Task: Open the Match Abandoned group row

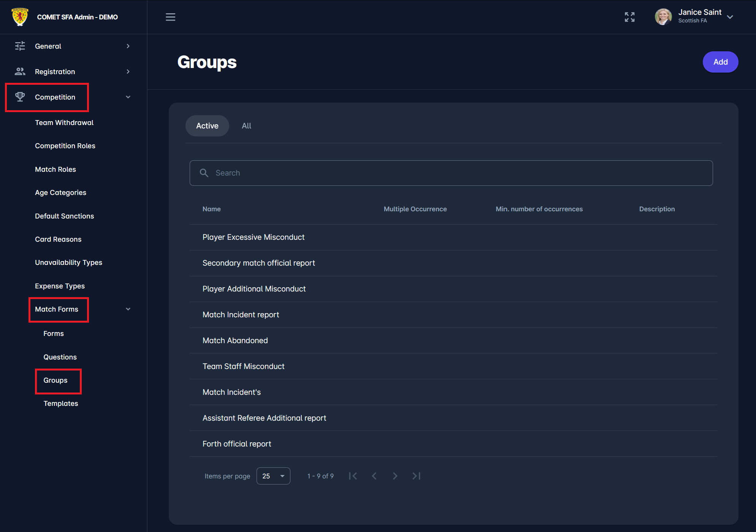Action: pyautogui.click(x=235, y=340)
